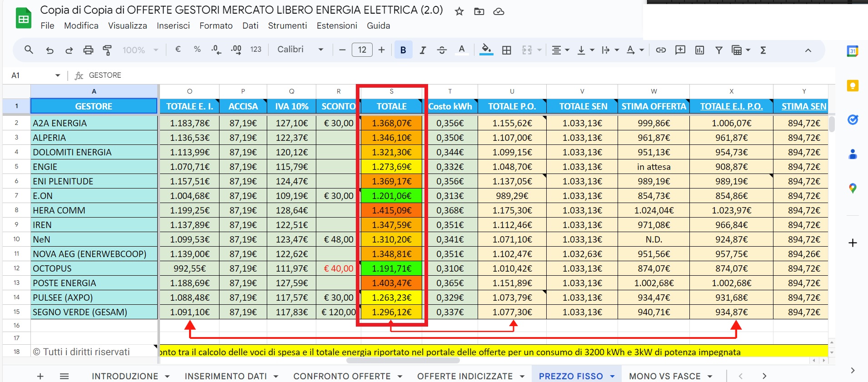868x382 pixels.
Task: Switch to CONFRONTO OFFERTE sheet tab
Action: tap(342, 376)
